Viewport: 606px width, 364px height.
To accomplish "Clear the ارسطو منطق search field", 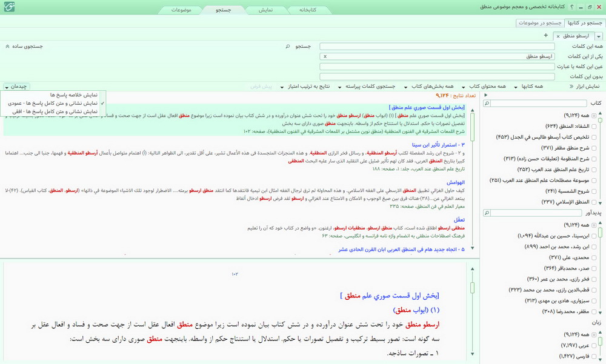I will [325, 56].
